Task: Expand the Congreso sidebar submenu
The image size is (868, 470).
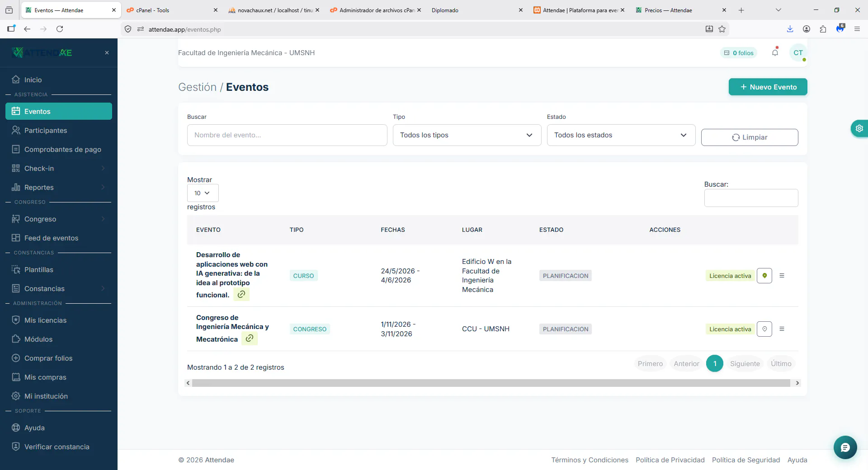Action: pyautogui.click(x=59, y=219)
